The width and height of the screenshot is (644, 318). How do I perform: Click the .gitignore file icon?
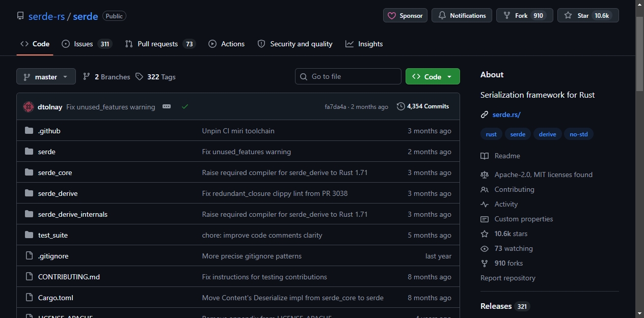coord(29,256)
